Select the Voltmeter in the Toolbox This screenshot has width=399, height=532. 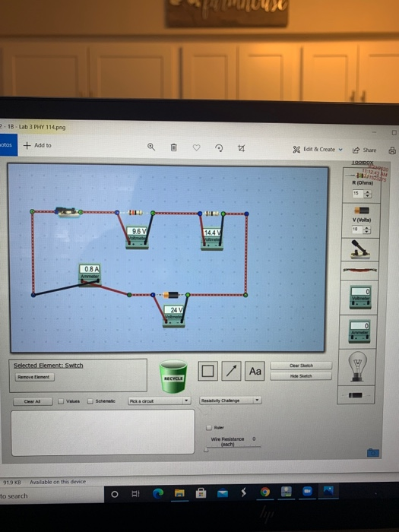[x=360, y=297]
